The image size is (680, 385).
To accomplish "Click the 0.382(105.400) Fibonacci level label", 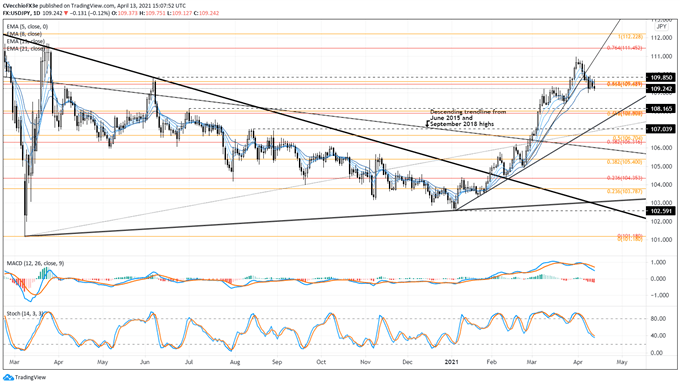I will pos(624,162).
